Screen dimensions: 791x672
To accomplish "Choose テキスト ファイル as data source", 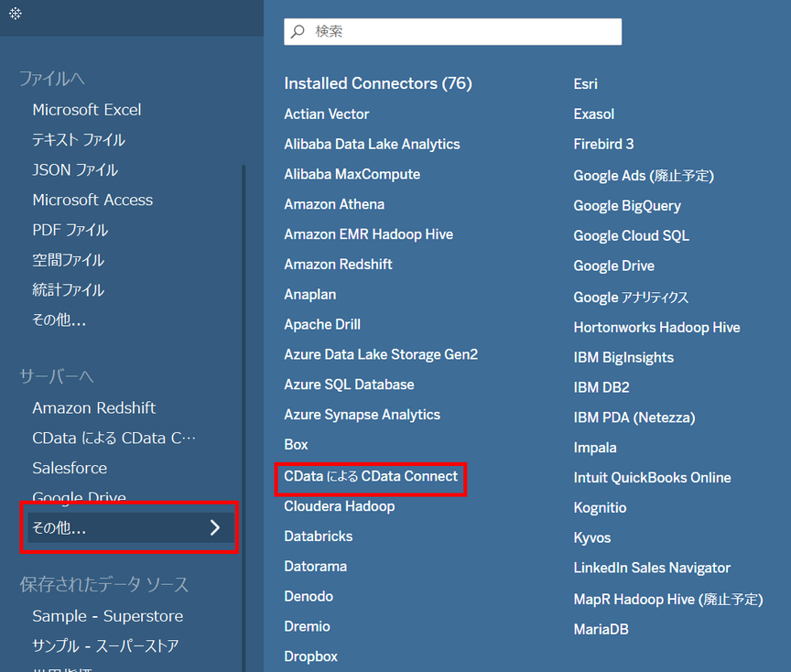I will point(79,140).
